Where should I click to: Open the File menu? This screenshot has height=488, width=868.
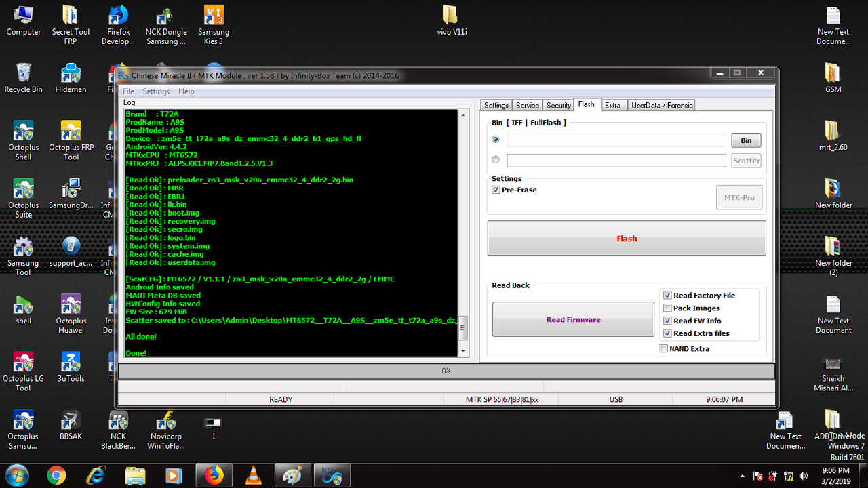coord(128,91)
